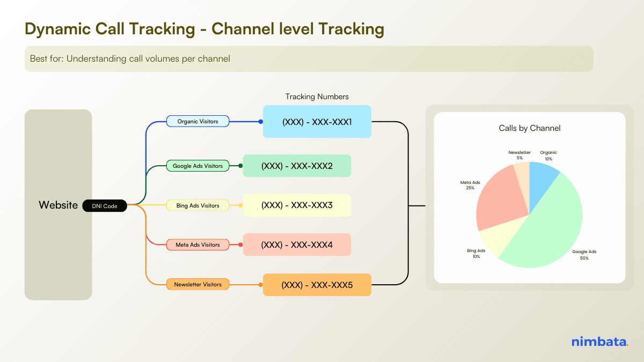Open the Calls by Channel chart panel

530,197
